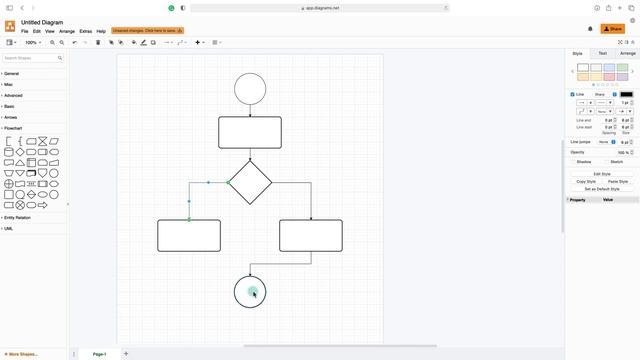Switch to the Arrange tab in format panel

pyautogui.click(x=627, y=53)
